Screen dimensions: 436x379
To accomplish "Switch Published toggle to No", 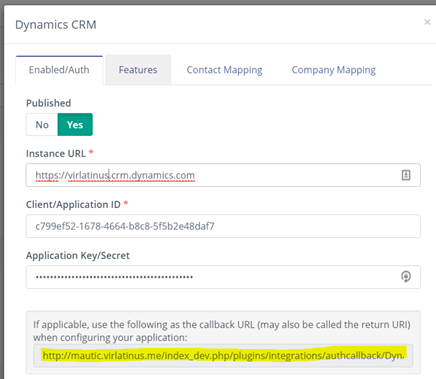I will (42, 125).
